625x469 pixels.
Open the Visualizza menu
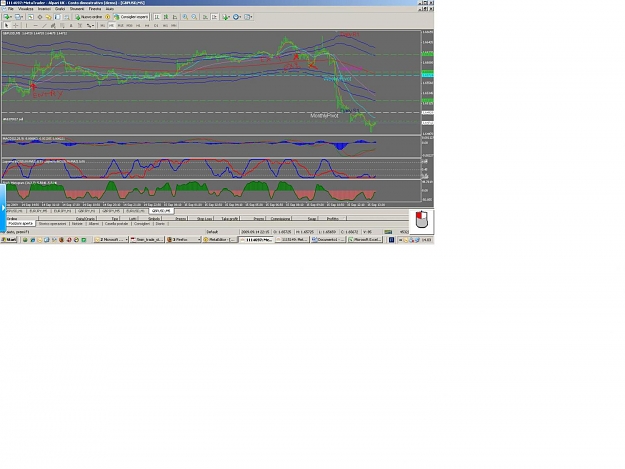pos(26,8)
